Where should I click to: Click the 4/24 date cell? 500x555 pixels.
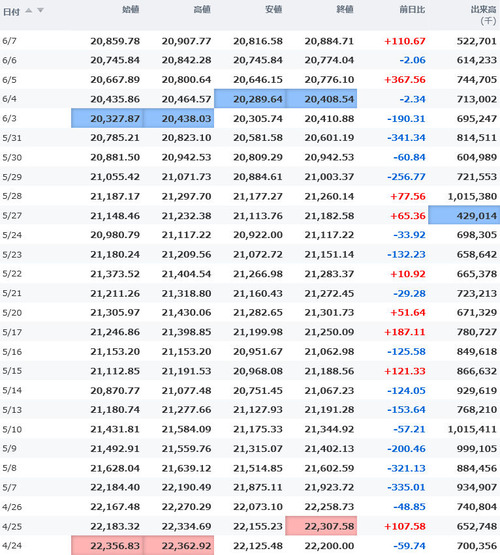coord(12,546)
